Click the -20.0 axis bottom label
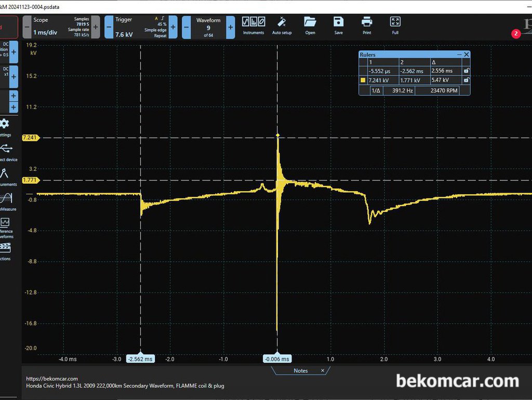Image resolution: width=532 pixels, height=400 pixels. pyautogui.click(x=31, y=348)
